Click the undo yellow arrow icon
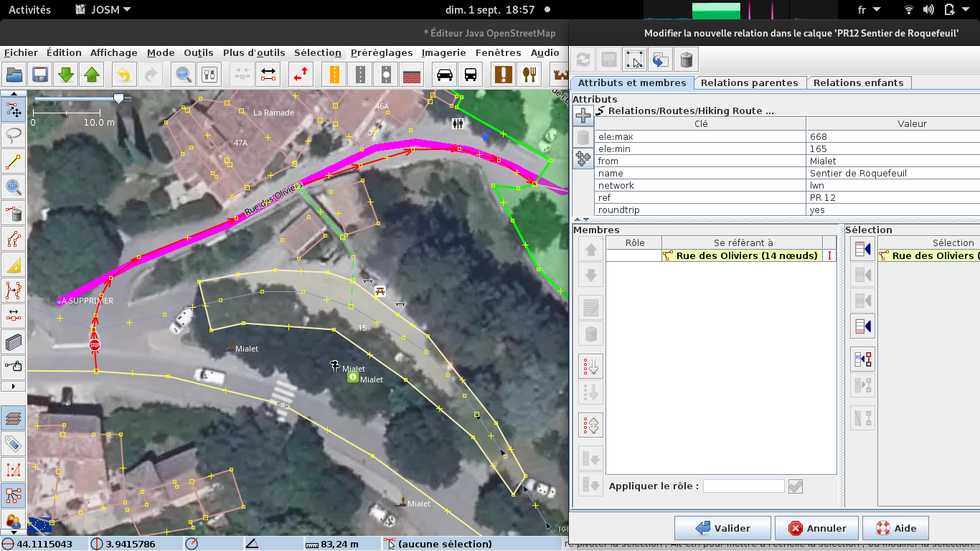Image resolution: width=980 pixels, height=551 pixels. click(x=124, y=75)
